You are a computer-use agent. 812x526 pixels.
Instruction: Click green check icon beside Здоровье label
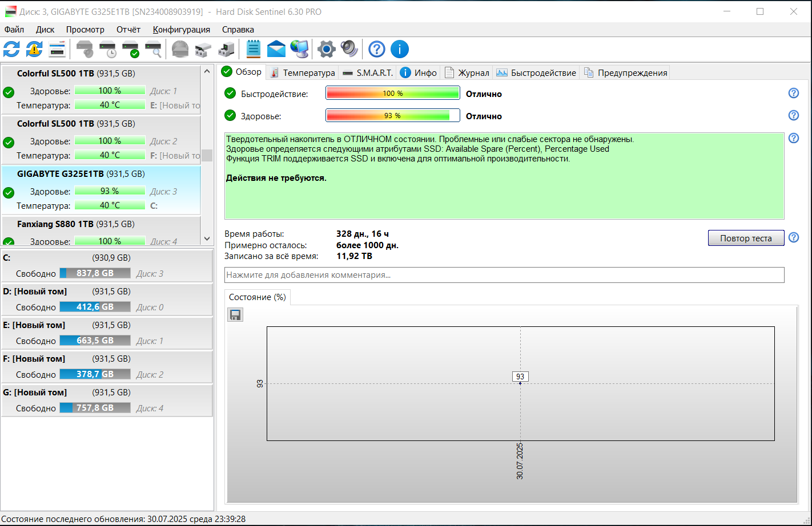click(x=230, y=115)
